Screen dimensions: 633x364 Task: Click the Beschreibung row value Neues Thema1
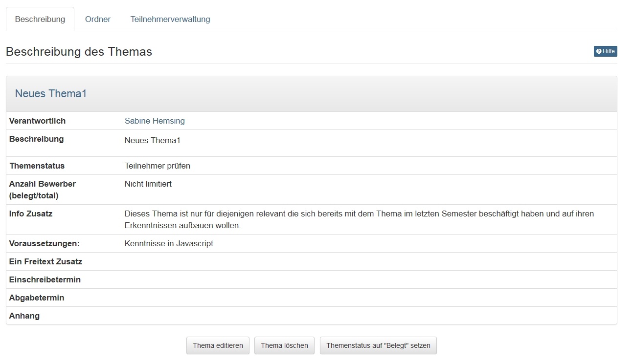pyautogui.click(x=153, y=141)
